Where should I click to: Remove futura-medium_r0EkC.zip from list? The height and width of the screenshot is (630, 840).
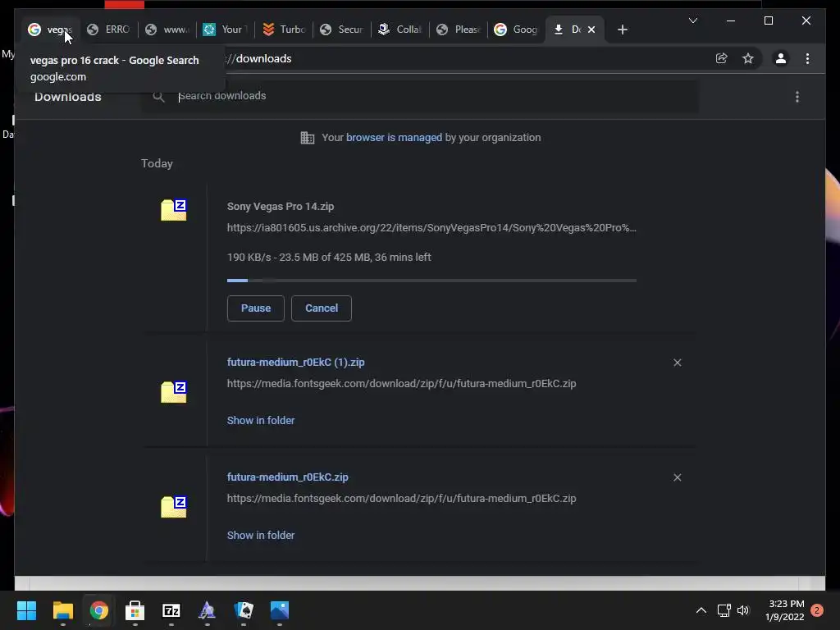click(x=677, y=477)
